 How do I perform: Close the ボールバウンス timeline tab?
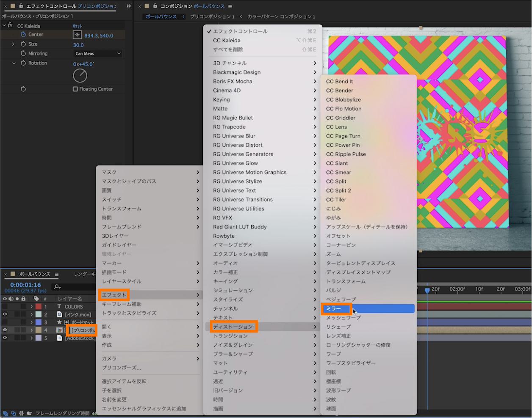[x=6, y=274]
